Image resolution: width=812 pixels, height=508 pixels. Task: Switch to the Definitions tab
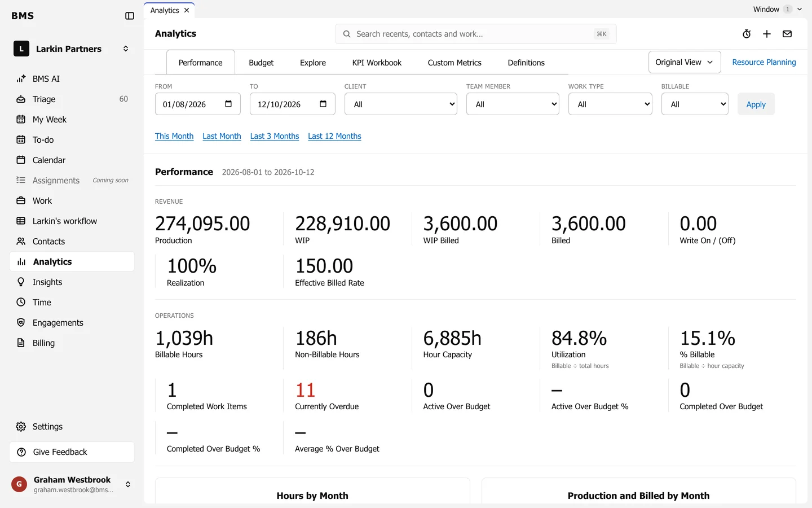click(526, 63)
